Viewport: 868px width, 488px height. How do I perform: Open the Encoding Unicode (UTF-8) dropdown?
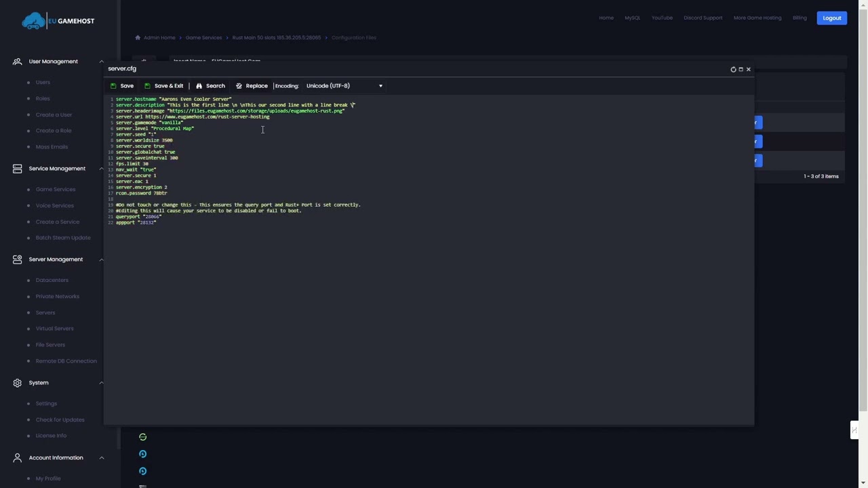pos(344,86)
